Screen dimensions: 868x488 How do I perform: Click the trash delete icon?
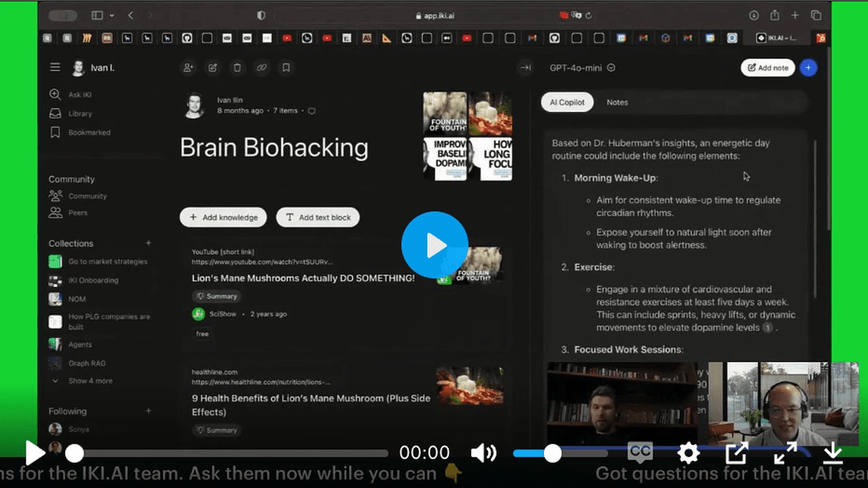(237, 68)
